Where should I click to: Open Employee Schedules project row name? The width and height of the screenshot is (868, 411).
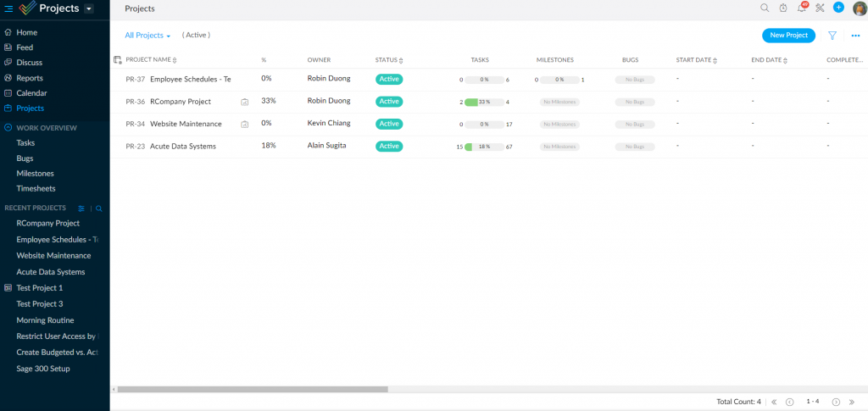(x=191, y=79)
